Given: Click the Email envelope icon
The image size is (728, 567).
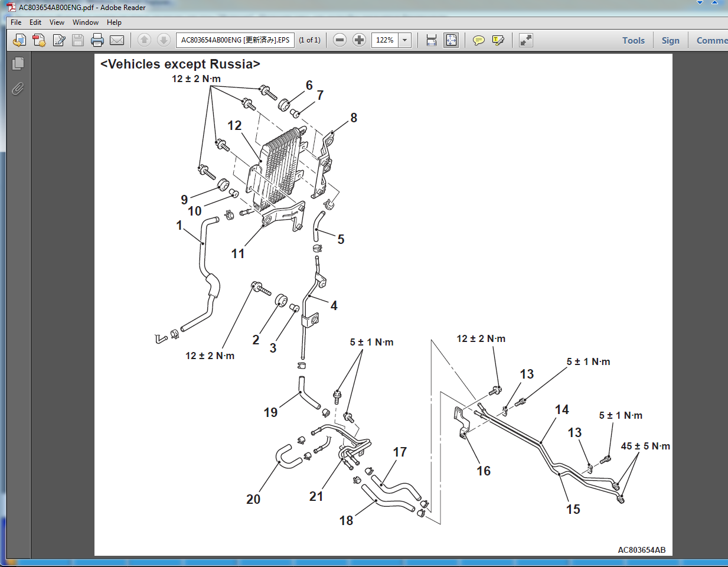Looking at the screenshot, I should 117,40.
